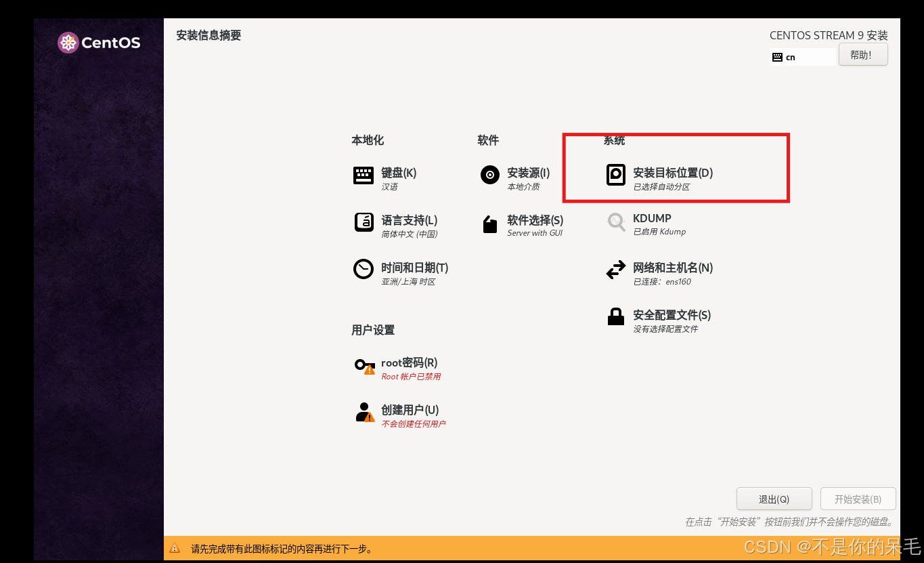Click the 安装信息摘要 heading

coord(208,35)
